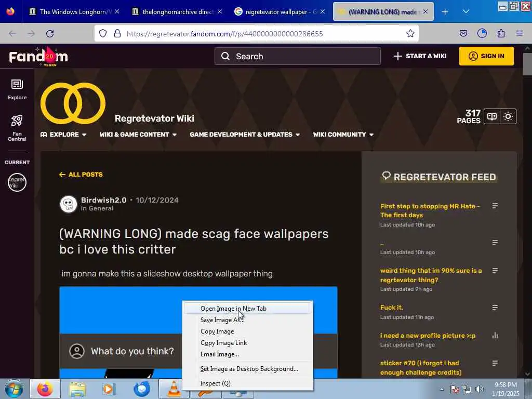This screenshot has height=399, width=532.
Task: Click the current Regretevator Wiki circle icon
Action: pos(17,182)
